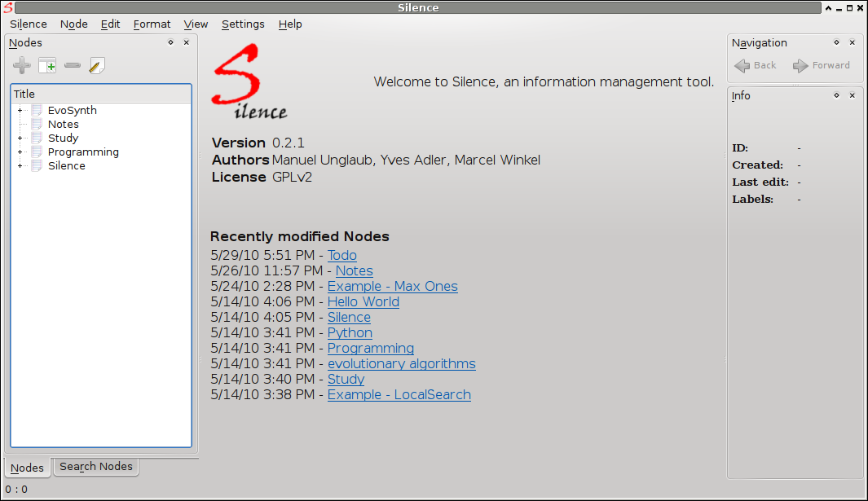Click the 'Last edit:' label in Info

click(760, 182)
